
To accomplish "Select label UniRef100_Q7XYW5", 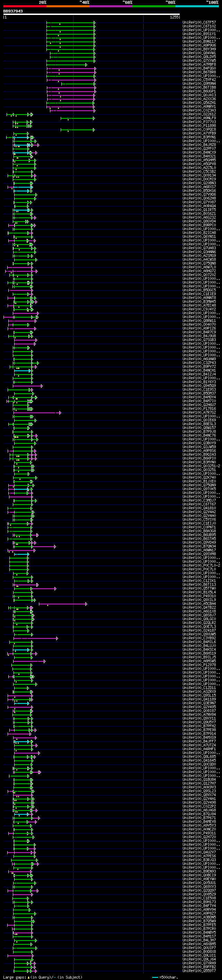I will click(x=199, y=60).
